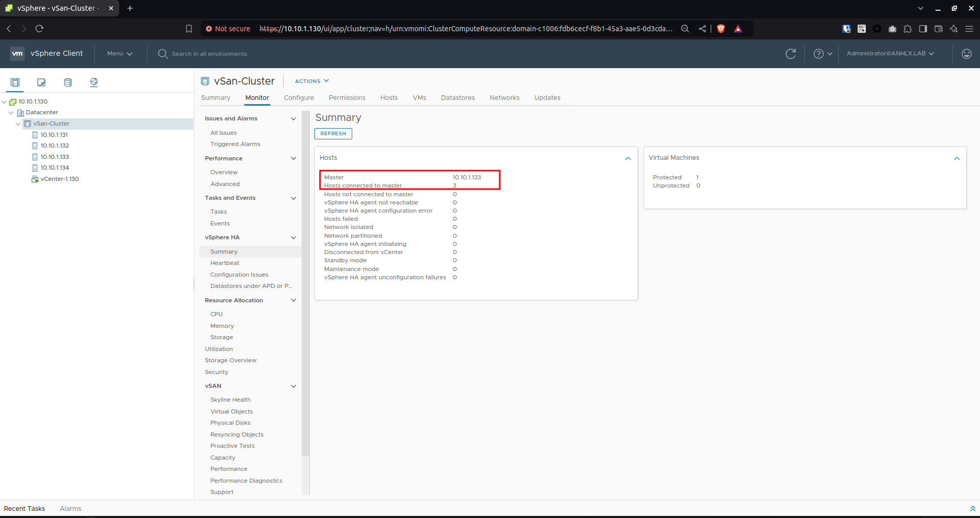Click the REFRESH button

[x=333, y=134]
